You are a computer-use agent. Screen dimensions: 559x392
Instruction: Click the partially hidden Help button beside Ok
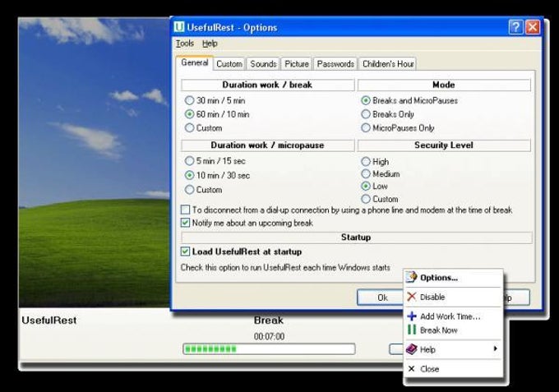tap(516, 297)
